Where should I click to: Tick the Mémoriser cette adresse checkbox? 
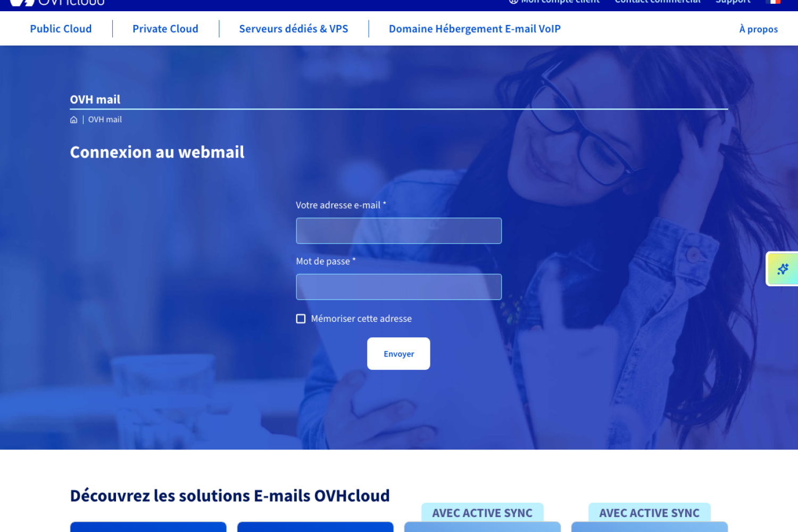[301, 319]
